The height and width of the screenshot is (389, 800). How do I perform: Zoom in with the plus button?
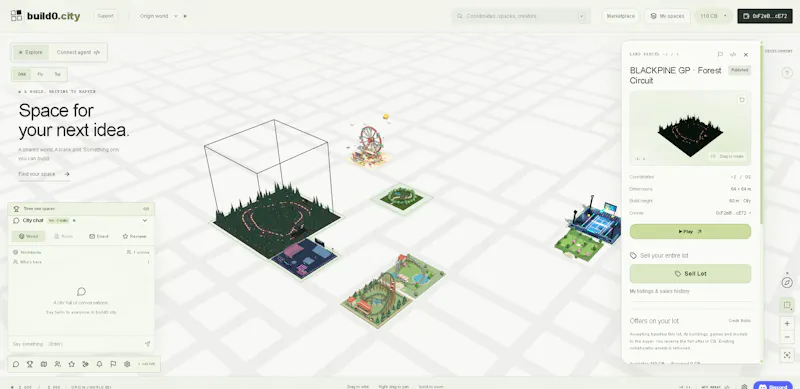point(787,324)
